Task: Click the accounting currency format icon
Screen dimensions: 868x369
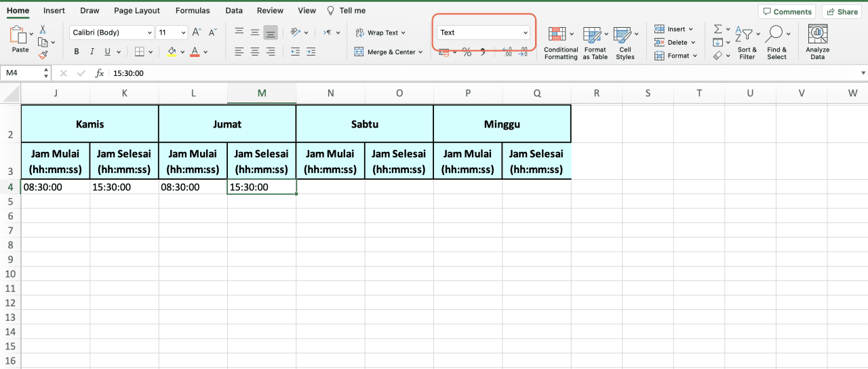Action: (444, 52)
